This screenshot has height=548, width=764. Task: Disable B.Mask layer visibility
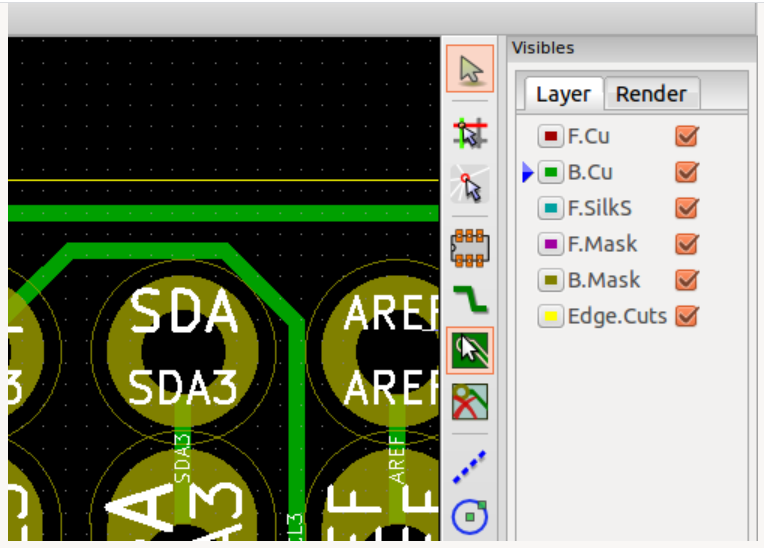(x=687, y=280)
